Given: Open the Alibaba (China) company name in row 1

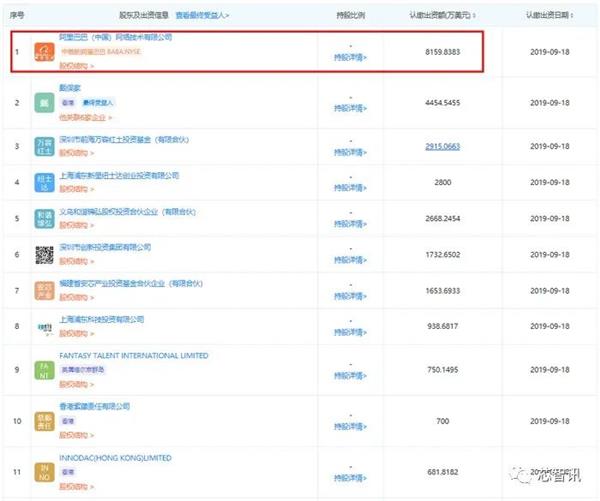Looking at the screenshot, I should (116, 37).
